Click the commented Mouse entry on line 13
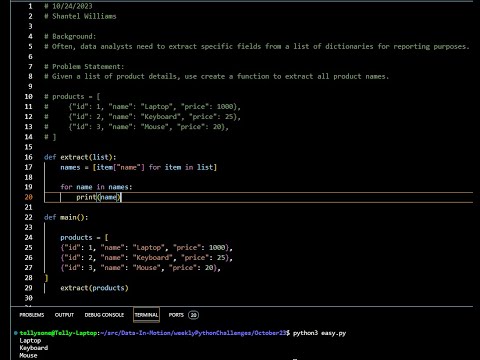This screenshot has height=360, width=480. coord(136,127)
